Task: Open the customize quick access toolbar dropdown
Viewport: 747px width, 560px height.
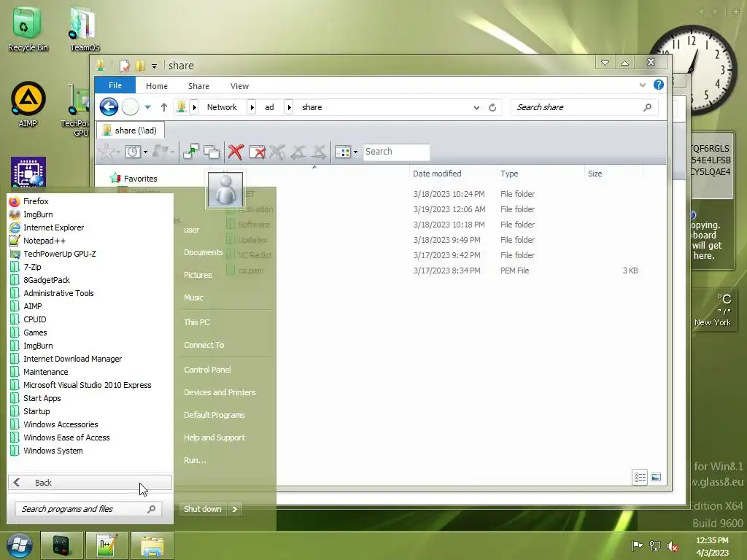Action: (155, 66)
